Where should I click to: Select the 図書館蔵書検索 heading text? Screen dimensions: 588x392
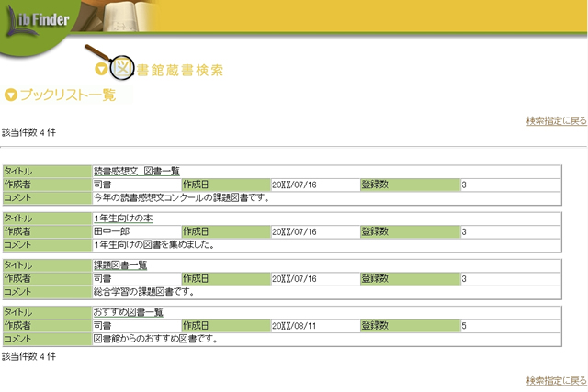click(x=179, y=70)
